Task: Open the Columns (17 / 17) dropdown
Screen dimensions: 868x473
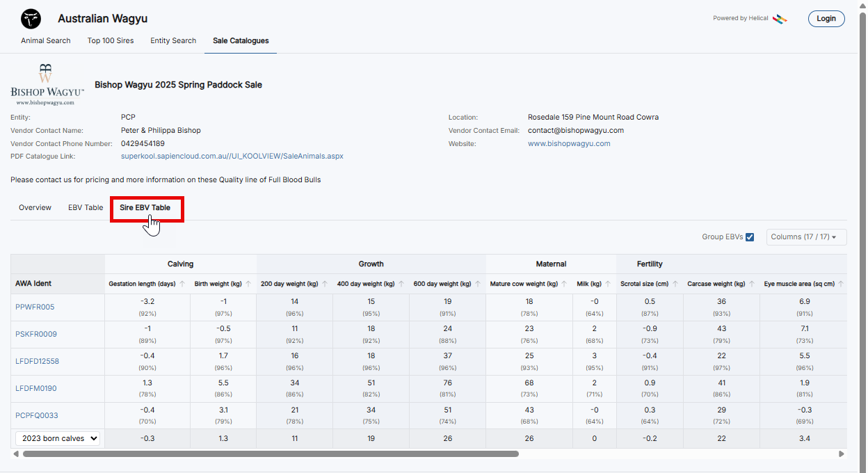Action: (x=806, y=237)
